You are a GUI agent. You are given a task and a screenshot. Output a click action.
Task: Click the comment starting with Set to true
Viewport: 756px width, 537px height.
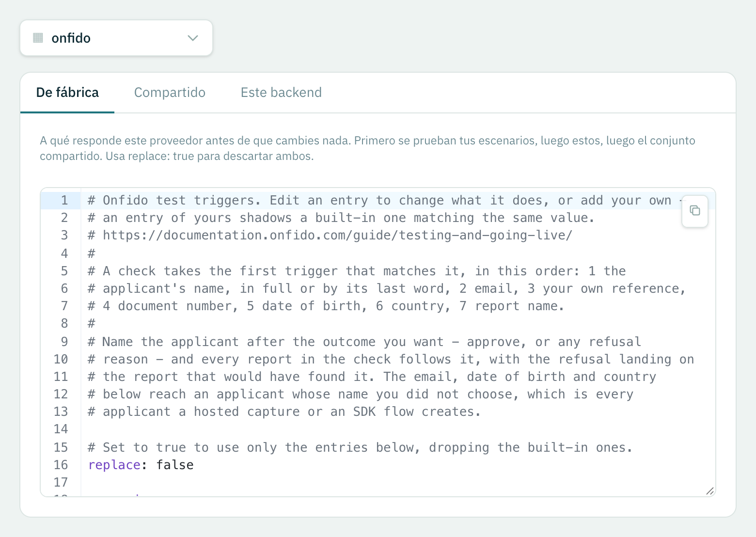pos(360,448)
